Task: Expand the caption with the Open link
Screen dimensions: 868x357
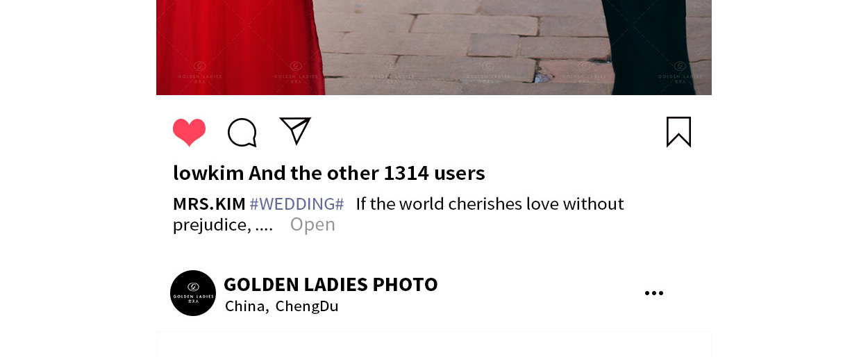Action: coord(312,224)
